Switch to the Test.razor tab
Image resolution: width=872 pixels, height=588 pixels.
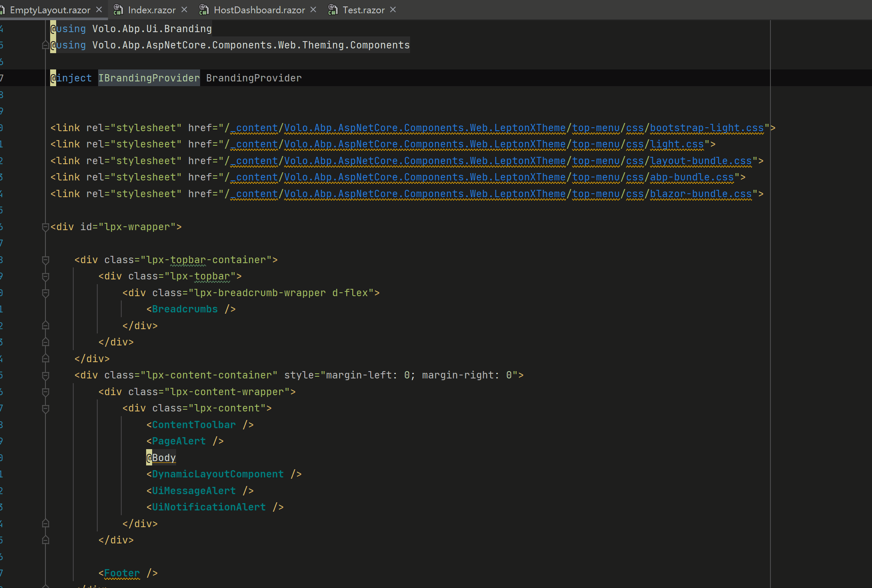(x=363, y=10)
